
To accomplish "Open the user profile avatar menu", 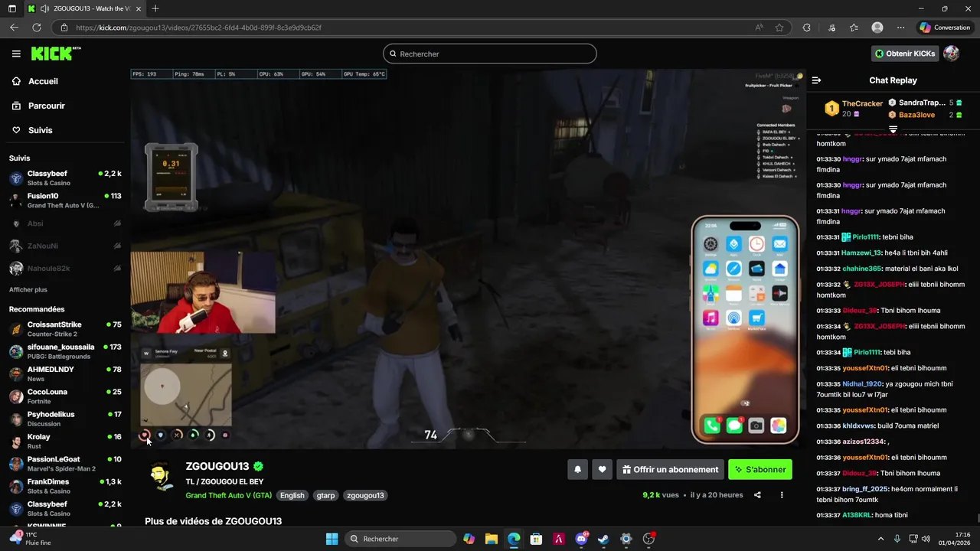I will (x=952, y=54).
